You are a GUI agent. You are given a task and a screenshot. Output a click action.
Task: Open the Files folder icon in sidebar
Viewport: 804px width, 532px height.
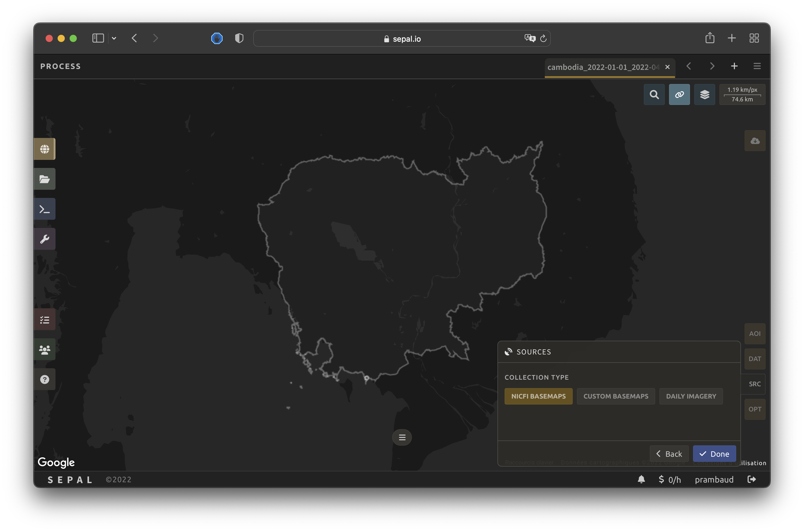click(x=44, y=179)
